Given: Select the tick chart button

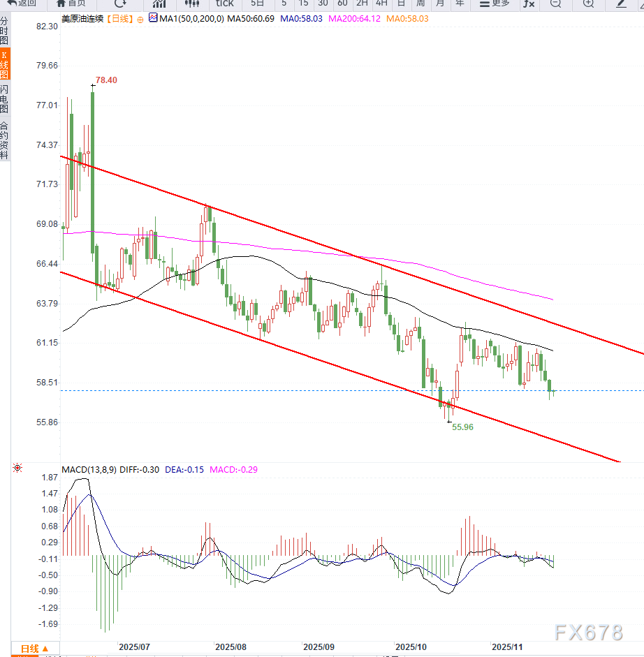Looking at the screenshot, I should click(224, 3).
